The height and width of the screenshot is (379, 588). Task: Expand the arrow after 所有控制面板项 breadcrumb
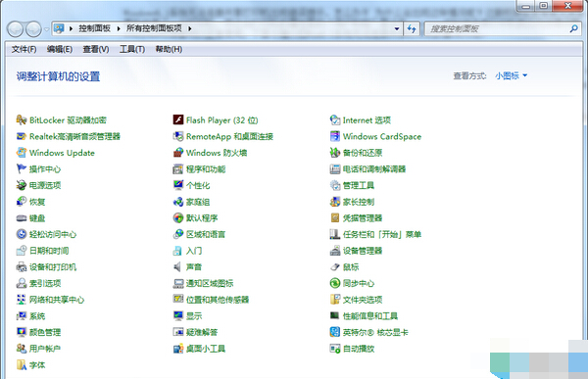coord(190,28)
